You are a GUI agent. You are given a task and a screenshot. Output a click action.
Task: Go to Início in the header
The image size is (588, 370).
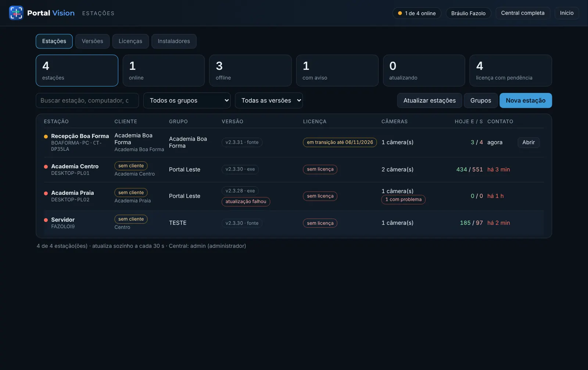(567, 13)
